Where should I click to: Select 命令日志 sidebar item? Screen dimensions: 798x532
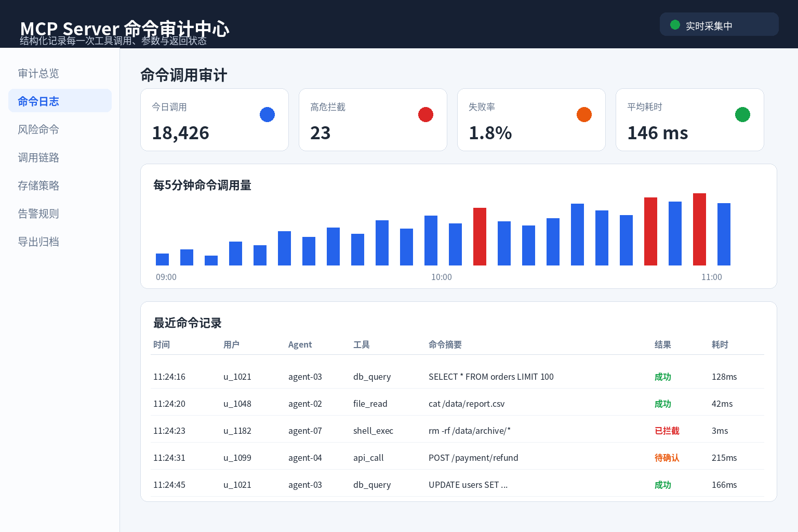pos(60,101)
